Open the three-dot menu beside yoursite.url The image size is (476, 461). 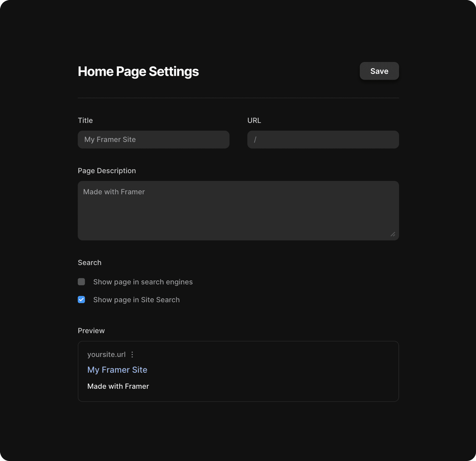click(132, 354)
